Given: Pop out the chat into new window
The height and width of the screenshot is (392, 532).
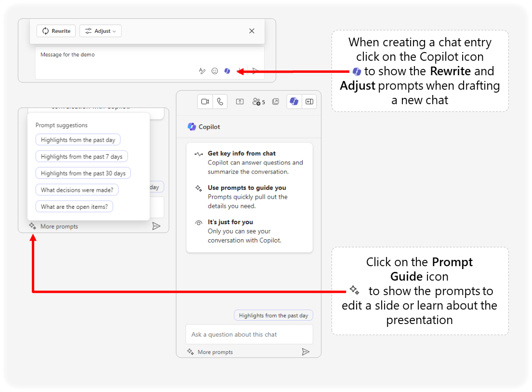Looking at the screenshot, I should [x=276, y=102].
